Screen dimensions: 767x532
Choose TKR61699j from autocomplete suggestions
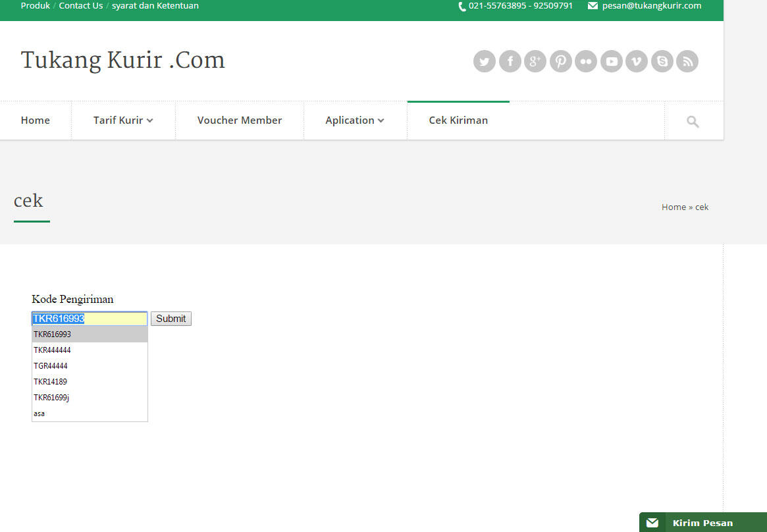(x=90, y=398)
